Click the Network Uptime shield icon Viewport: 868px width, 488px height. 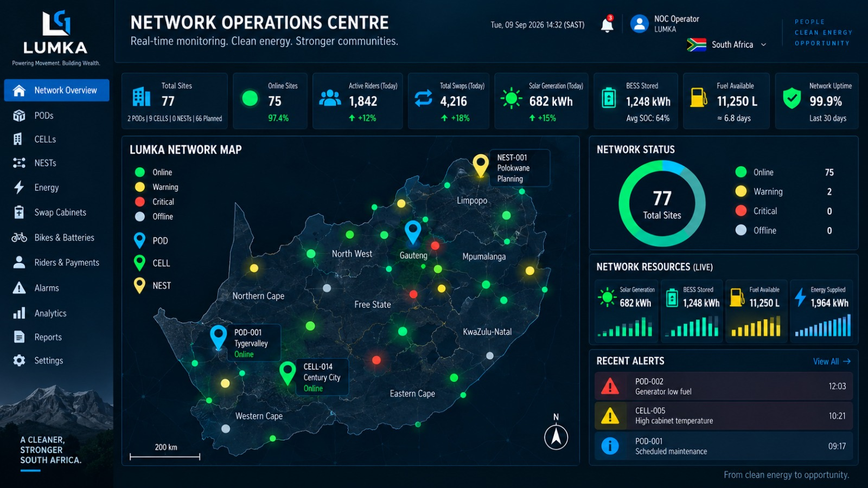792,98
